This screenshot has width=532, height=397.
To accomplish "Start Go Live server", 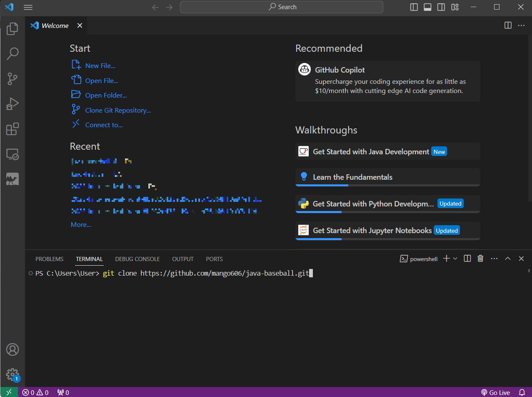I will 496,392.
